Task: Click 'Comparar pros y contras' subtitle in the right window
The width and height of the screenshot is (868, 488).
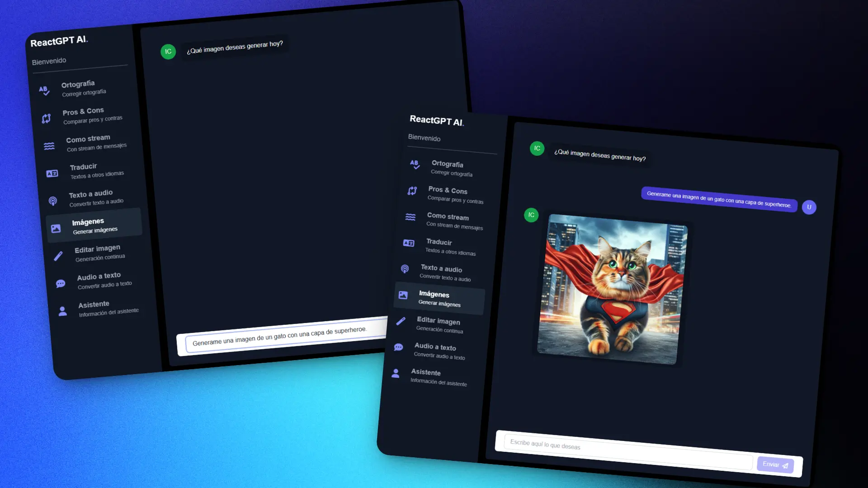Action: (x=455, y=200)
